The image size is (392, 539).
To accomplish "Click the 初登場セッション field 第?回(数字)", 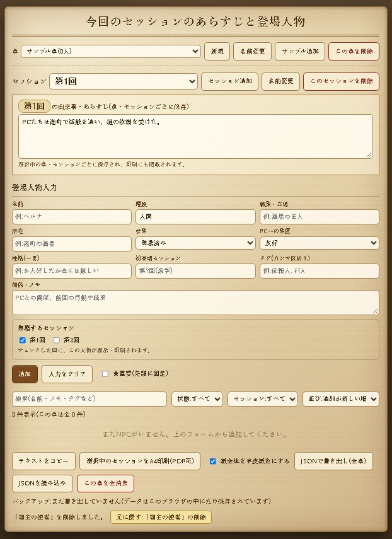I will tap(195, 271).
